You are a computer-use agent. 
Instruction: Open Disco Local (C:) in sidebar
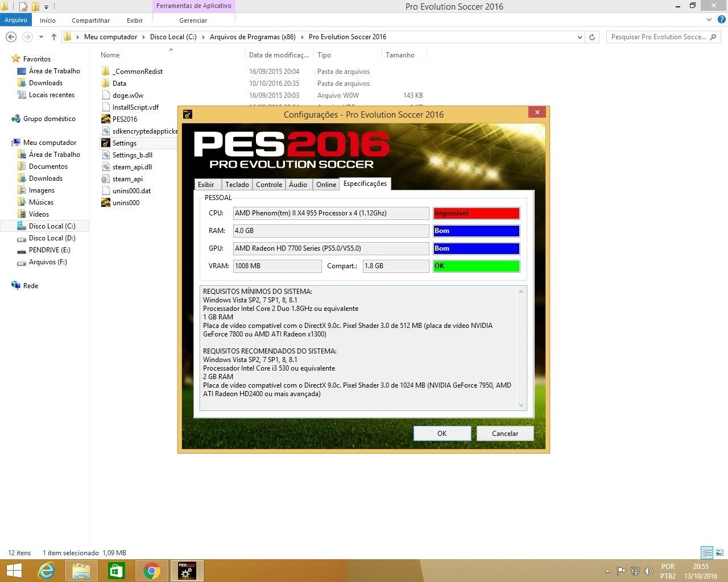click(x=52, y=226)
